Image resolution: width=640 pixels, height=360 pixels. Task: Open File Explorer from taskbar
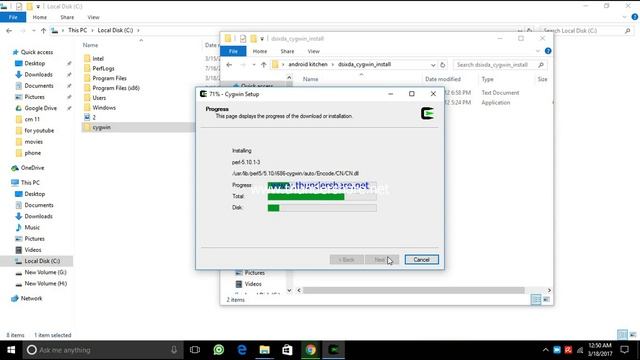(264, 350)
